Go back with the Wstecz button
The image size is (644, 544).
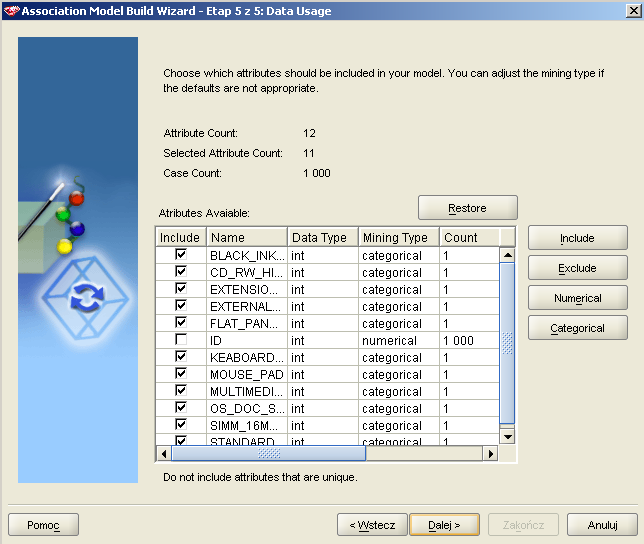(372, 525)
